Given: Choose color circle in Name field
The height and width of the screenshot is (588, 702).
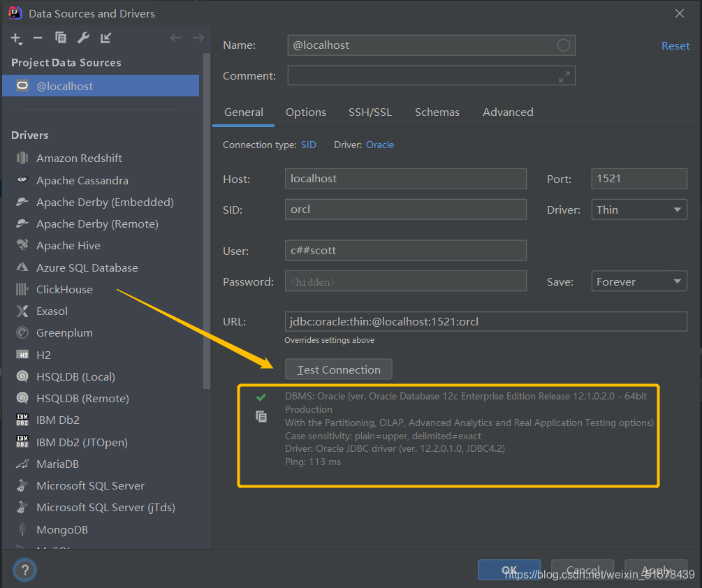Looking at the screenshot, I should 563,45.
